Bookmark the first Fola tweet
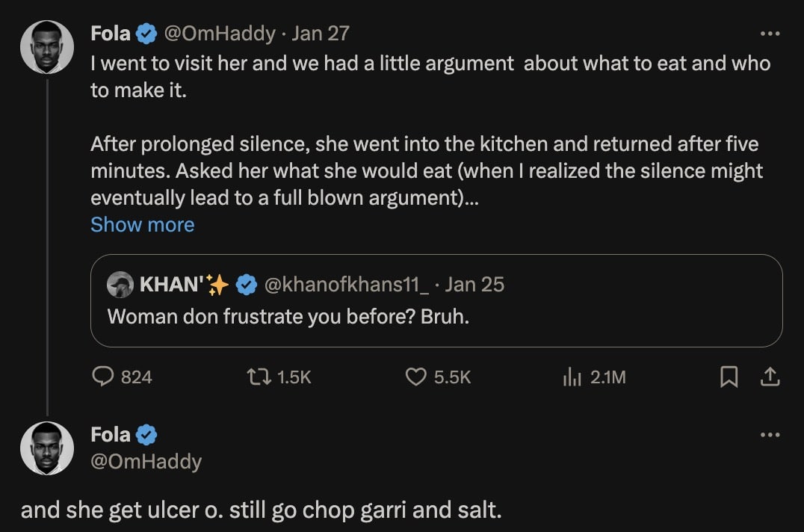This screenshot has height=532, width=804. (x=728, y=378)
